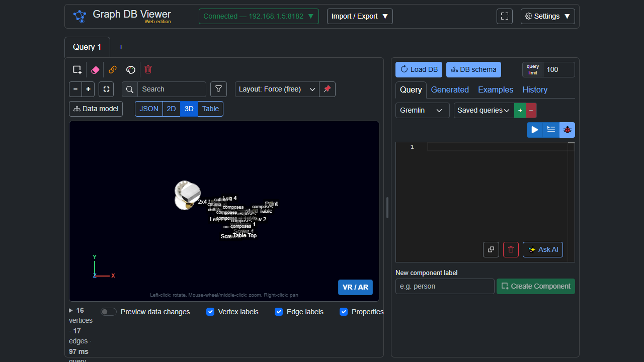The height and width of the screenshot is (362, 644).
Task: Click the New component label input field
Action: click(445, 286)
